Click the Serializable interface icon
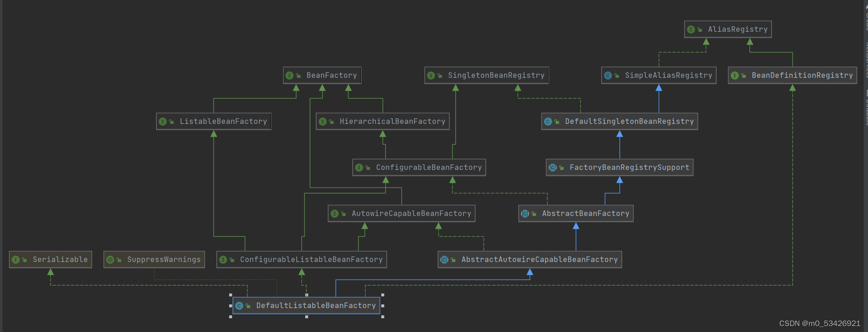The height and width of the screenshot is (332, 868). (16, 260)
